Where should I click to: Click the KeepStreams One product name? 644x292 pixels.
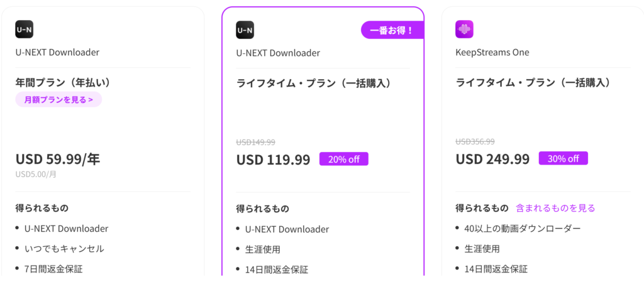tap(492, 52)
